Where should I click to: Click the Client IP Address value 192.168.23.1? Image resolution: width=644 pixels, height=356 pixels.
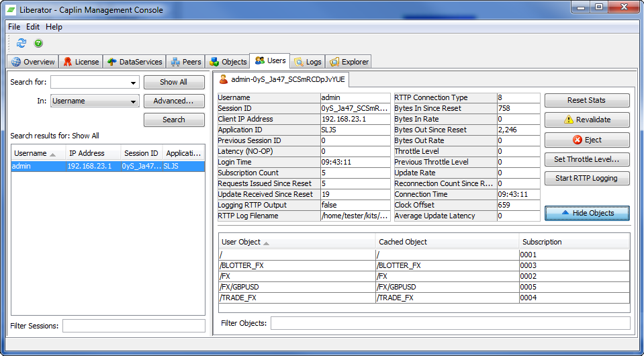pos(355,119)
